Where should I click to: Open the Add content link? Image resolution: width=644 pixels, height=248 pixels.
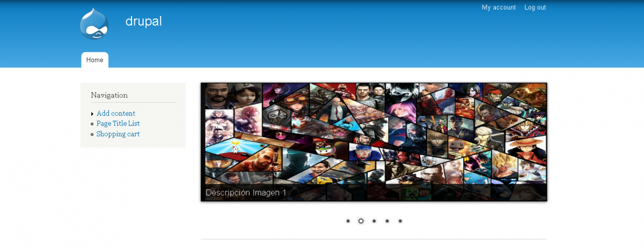click(x=116, y=114)
